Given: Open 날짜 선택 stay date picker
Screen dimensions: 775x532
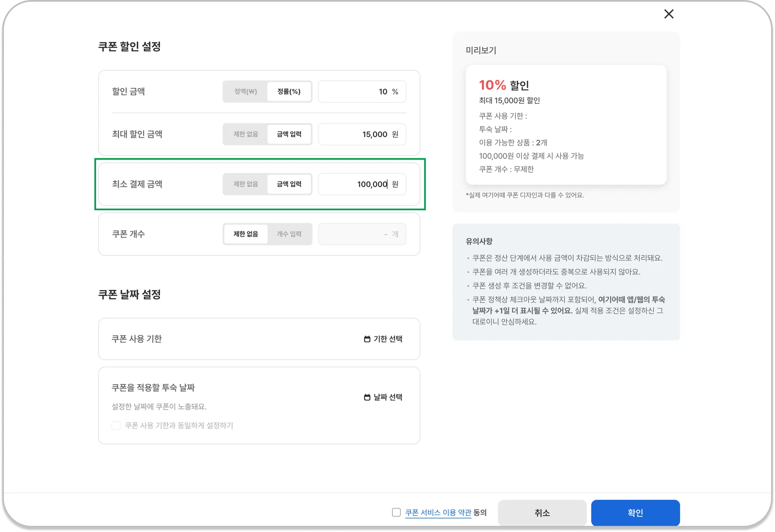Looking at the screenshot, I should pyautogui.click(x=387, y=397).
